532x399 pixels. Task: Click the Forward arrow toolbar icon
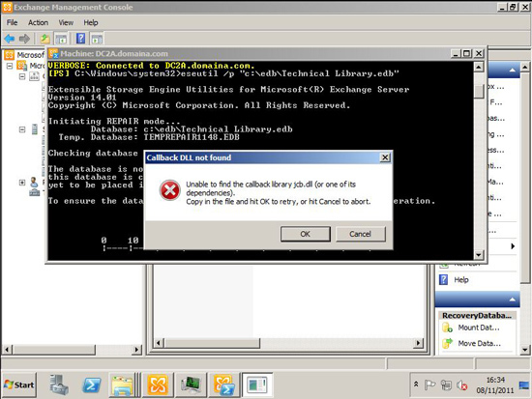(24, 39)
